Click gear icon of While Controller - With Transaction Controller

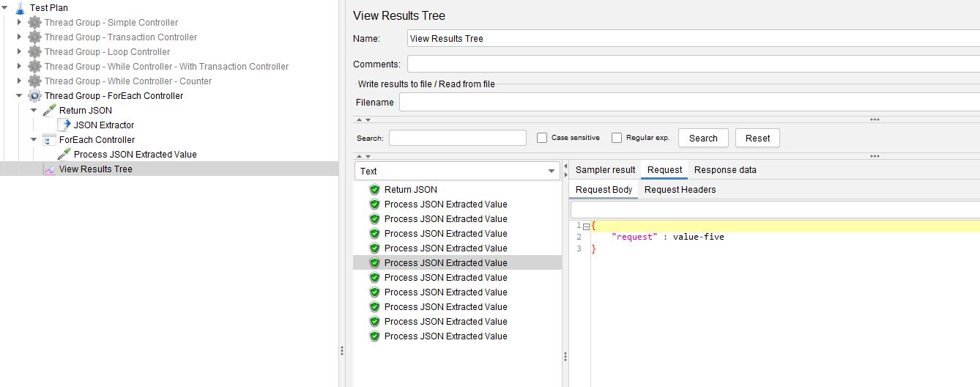click(34, 67)
